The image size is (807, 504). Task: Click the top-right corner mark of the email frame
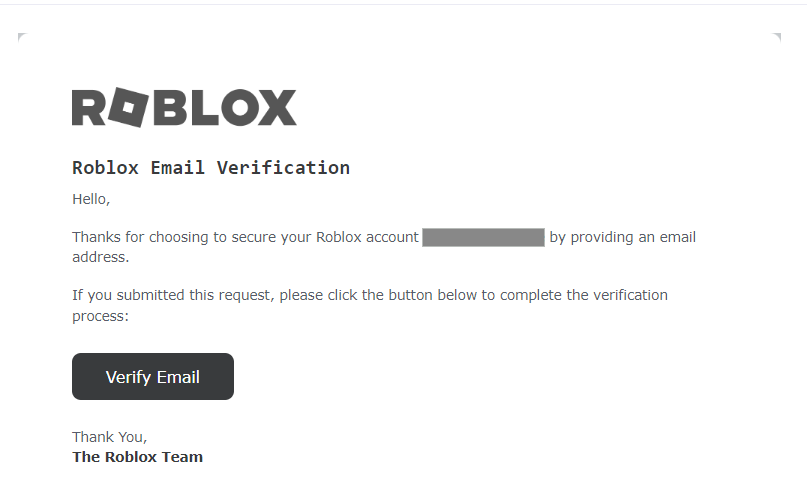pos(777,37)
